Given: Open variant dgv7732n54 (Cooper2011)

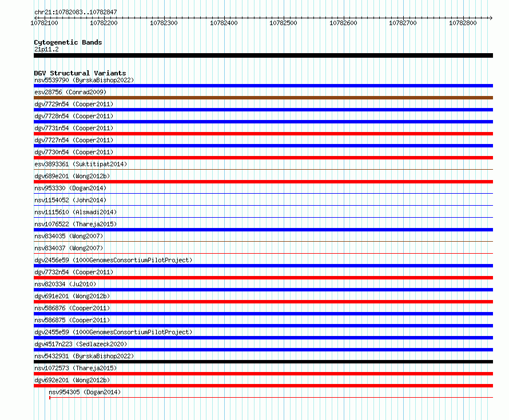Looking at the screenshot, I should 74,272.
